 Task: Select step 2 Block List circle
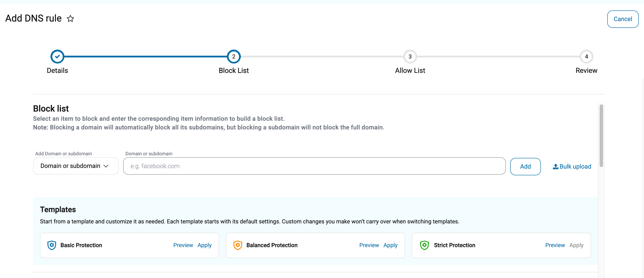click(233, 57)
